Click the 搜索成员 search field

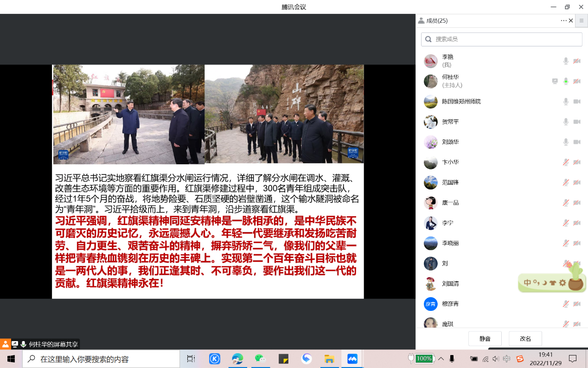501,39
